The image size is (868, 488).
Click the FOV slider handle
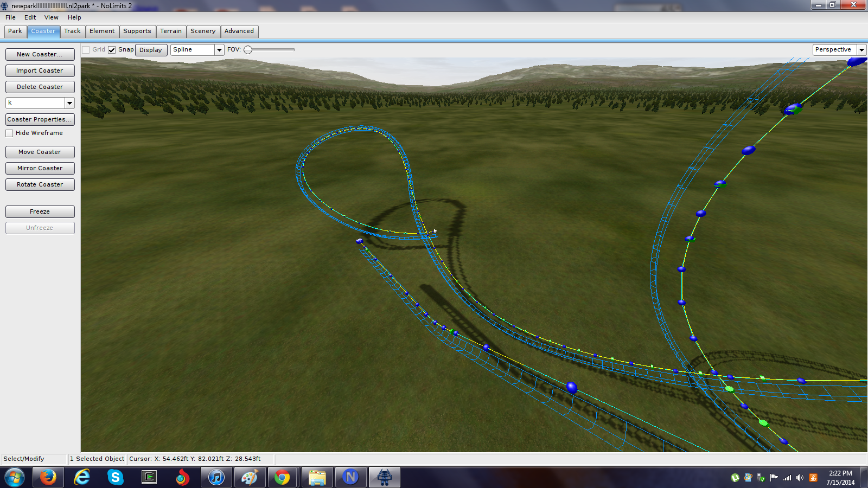(248, 50)
